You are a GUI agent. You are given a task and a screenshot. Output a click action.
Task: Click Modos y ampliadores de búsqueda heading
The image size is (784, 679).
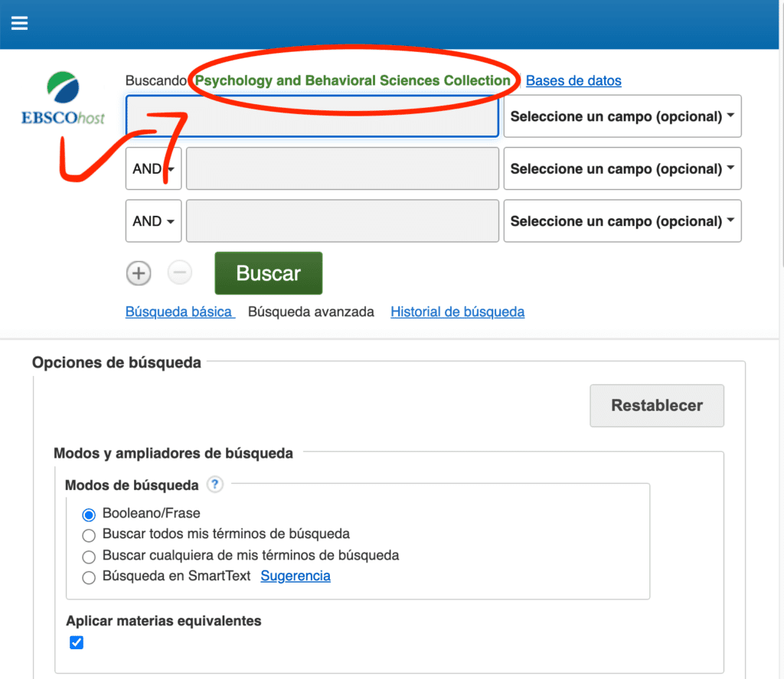pos(174,453)
